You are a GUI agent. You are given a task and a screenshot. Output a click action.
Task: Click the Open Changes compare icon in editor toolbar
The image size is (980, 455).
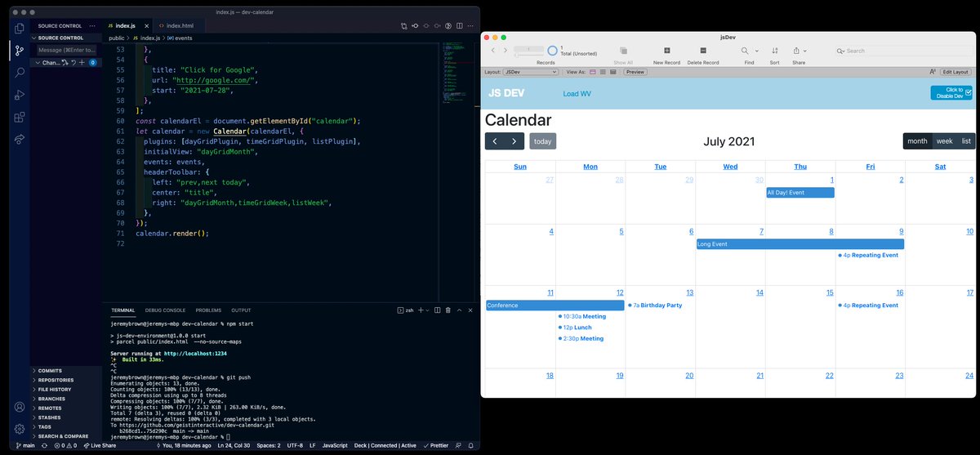(403, 26)
